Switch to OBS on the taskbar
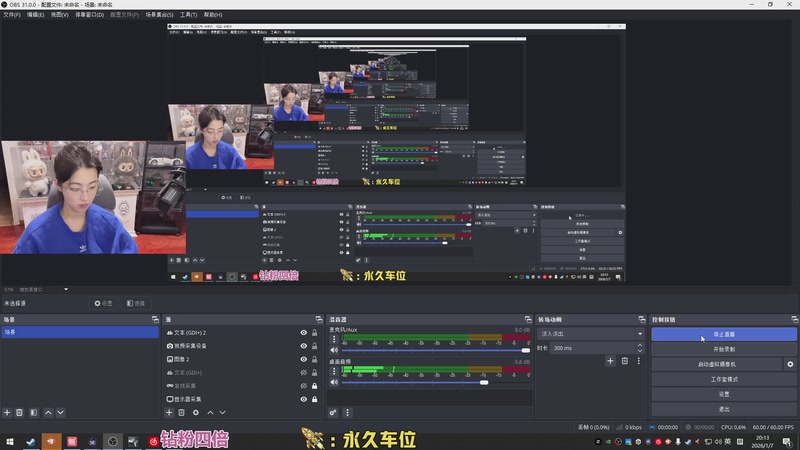 click(x=112, y=441)
